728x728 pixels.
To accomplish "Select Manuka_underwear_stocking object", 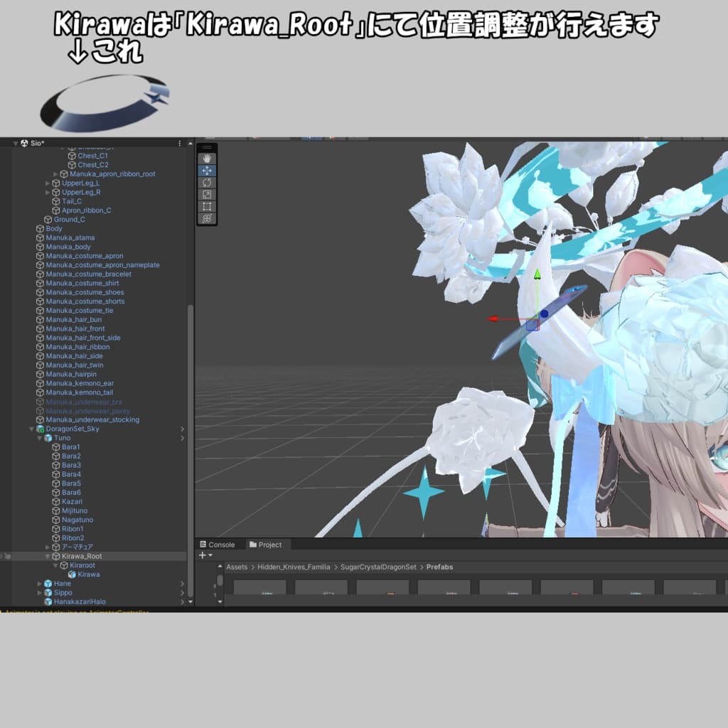I will (x=92, y=419).
